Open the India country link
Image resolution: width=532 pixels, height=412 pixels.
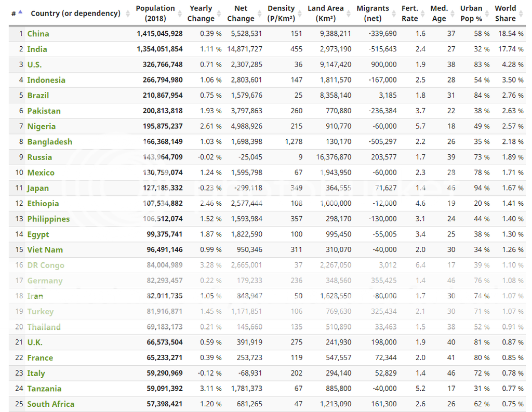click(37, 49)
